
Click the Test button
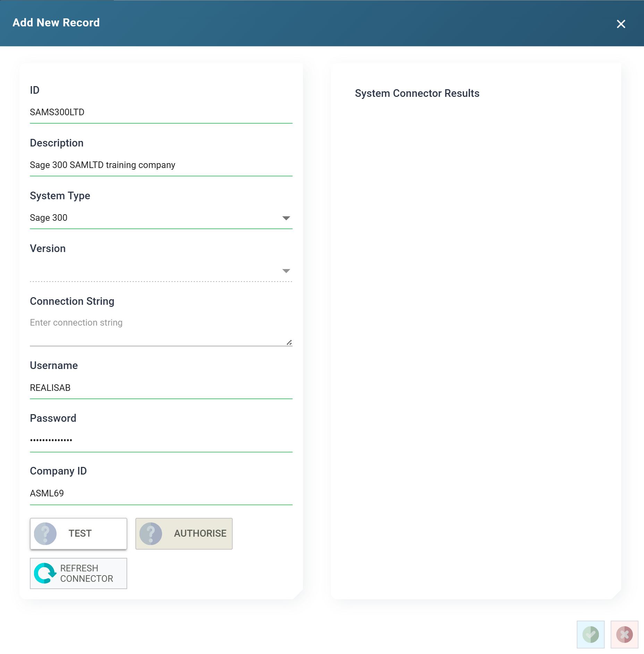(78, 534)
